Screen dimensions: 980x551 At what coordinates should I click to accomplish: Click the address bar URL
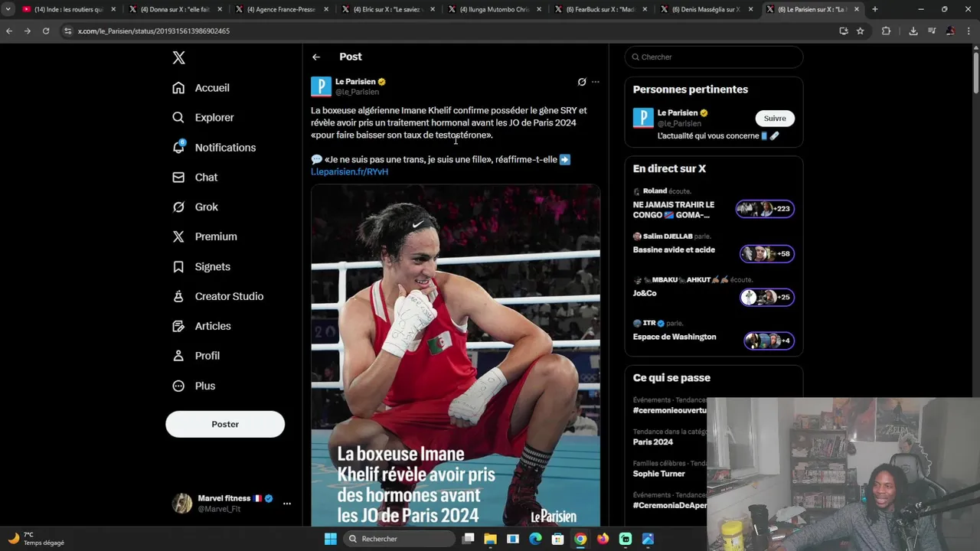[x=153, y=31]
